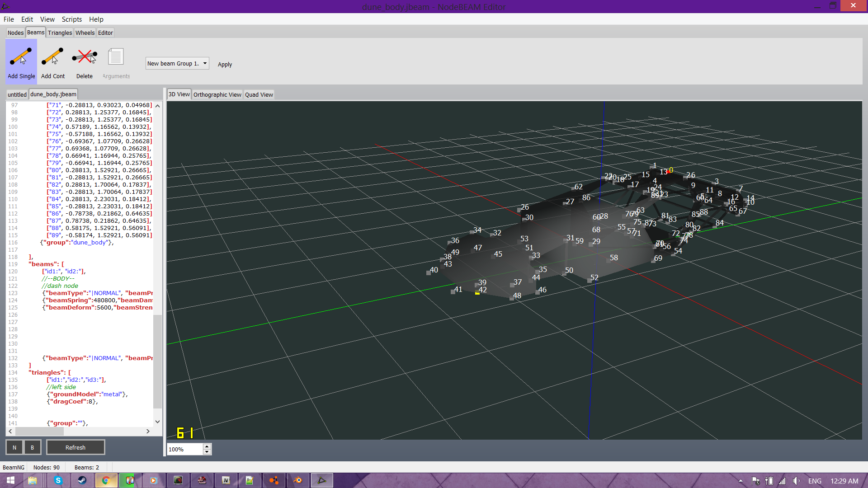Switch to the Triangles tab
The width and height of the screenshot is (868, 488).
pos(60,33)
